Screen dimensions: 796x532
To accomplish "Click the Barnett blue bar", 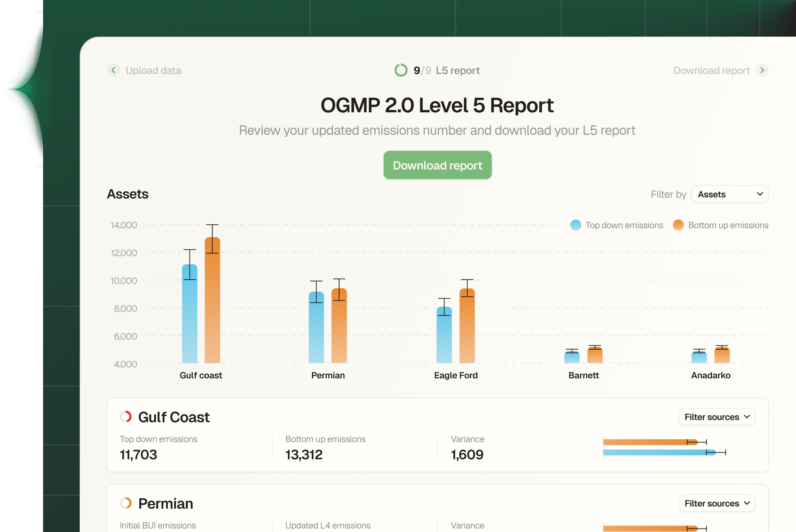I will tap(572, 357).
